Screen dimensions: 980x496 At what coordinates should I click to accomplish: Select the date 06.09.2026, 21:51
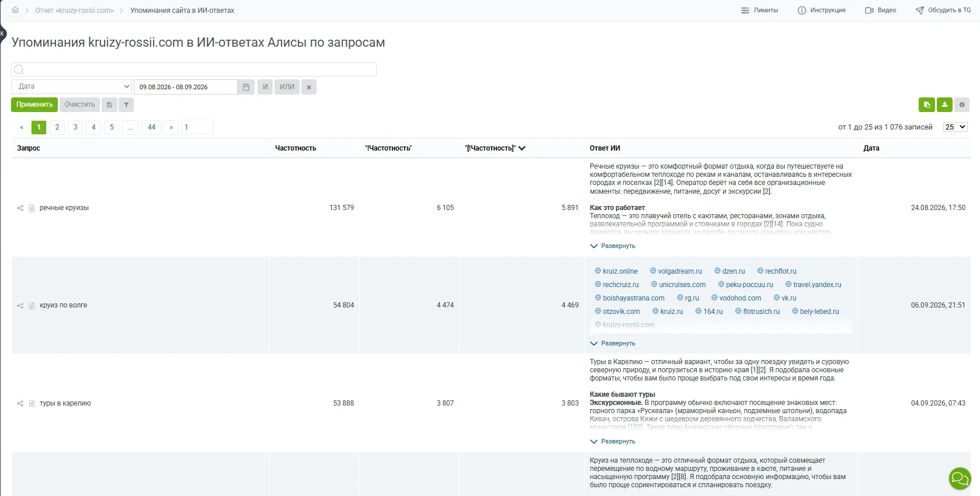(938, 305)
